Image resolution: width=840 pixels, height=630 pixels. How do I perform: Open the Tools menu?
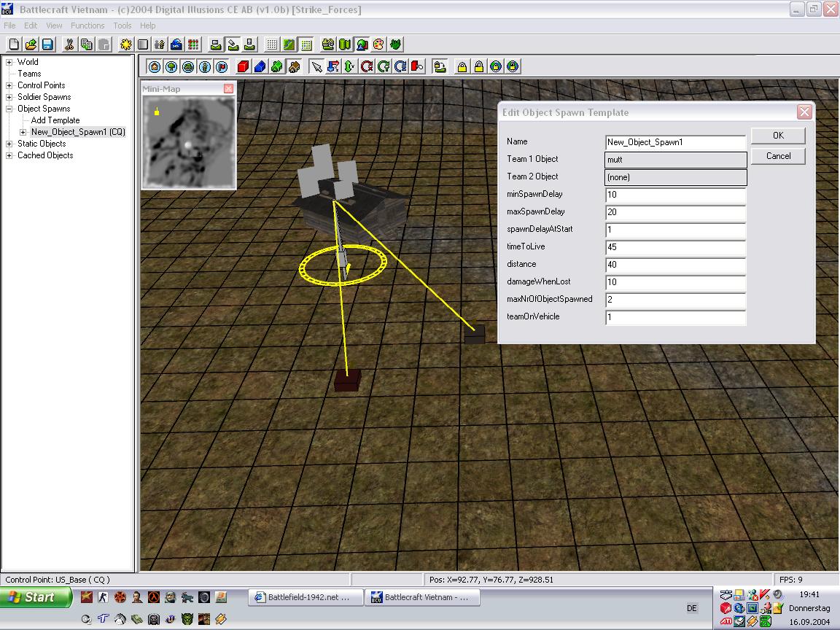click(x=122, y=26)
